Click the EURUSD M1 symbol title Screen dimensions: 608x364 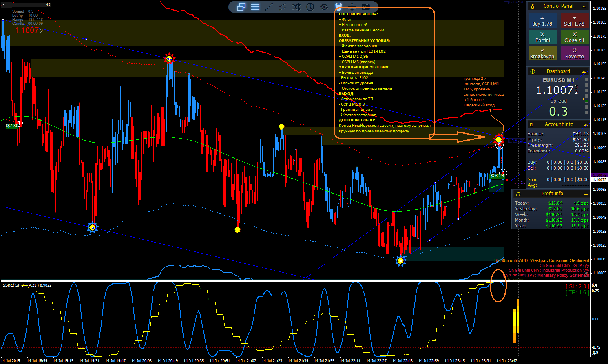(558, 80)
